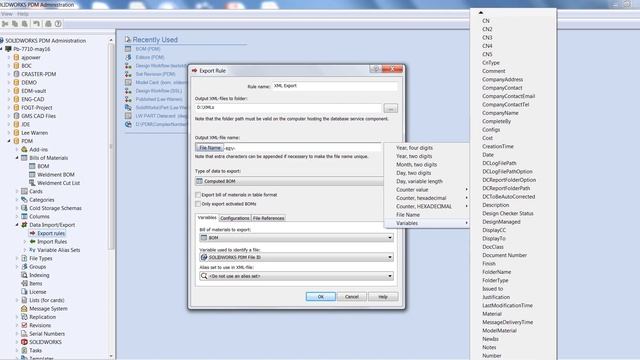This screenshot has height=360, width=640.
Task: Select the Import Rules tree icon
Action: [x=32, y=242]
